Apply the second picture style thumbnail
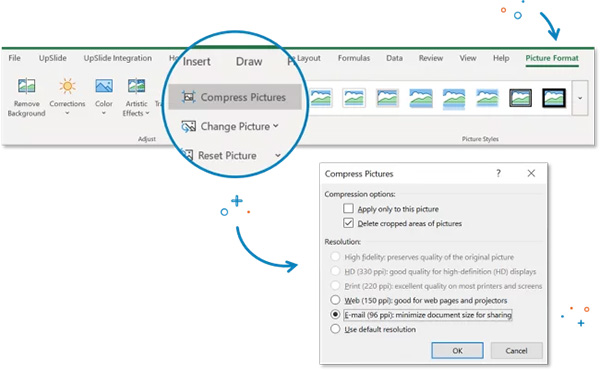Screen dimensions: 600x370 (x=354, y=98)
